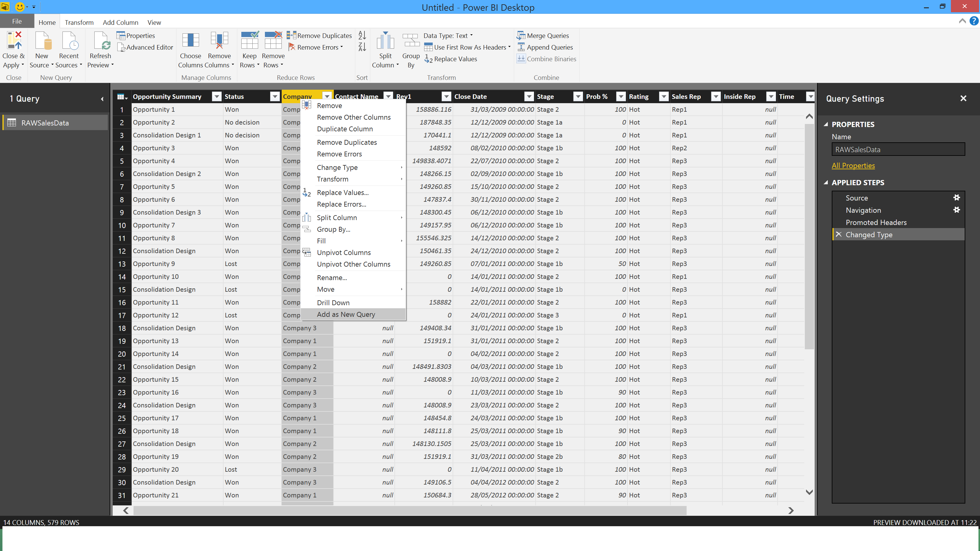Open the smiley feedback icon
Viewport: 980px width, 551px height.
pyautogui.click(x=20, y=7)
